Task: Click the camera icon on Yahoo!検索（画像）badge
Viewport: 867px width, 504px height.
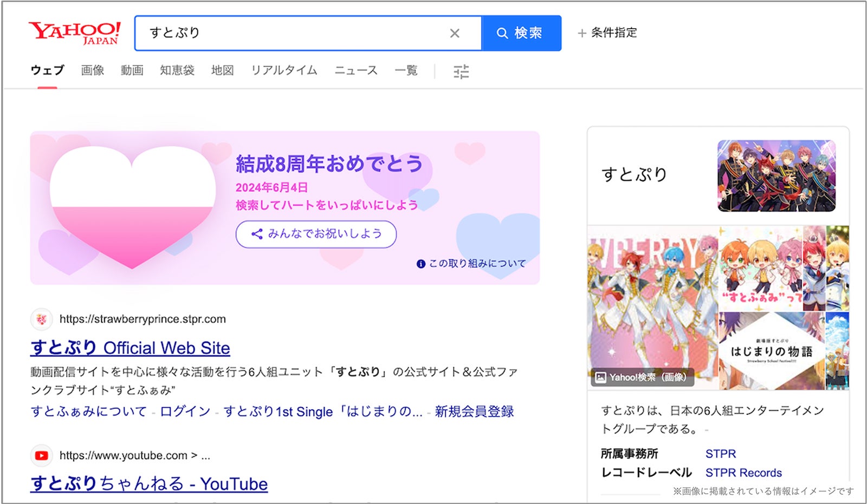Action: coord(601,378)
